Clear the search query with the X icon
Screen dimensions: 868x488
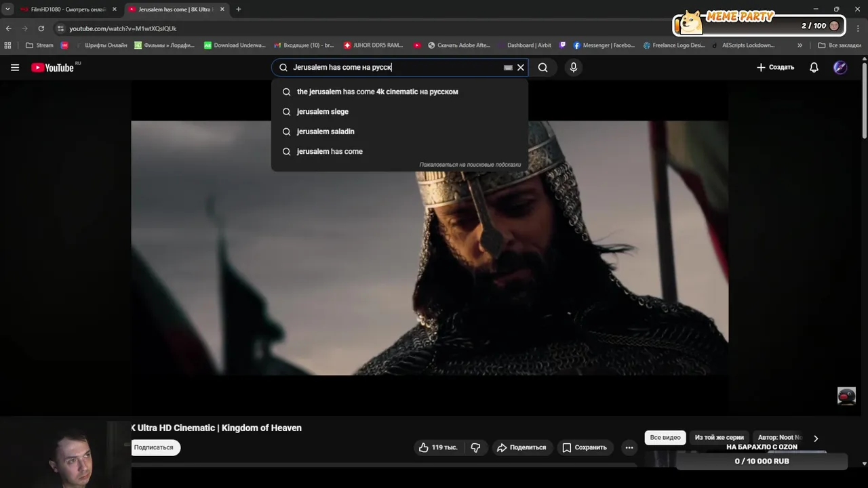[521, 68]
